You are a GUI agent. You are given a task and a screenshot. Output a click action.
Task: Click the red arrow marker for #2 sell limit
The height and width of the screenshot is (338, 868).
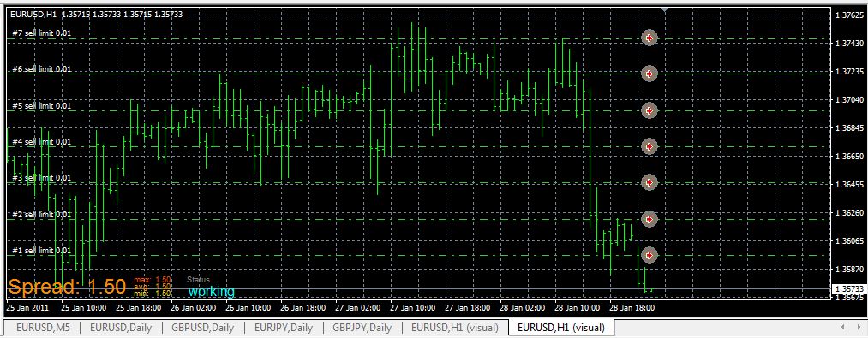650,219
